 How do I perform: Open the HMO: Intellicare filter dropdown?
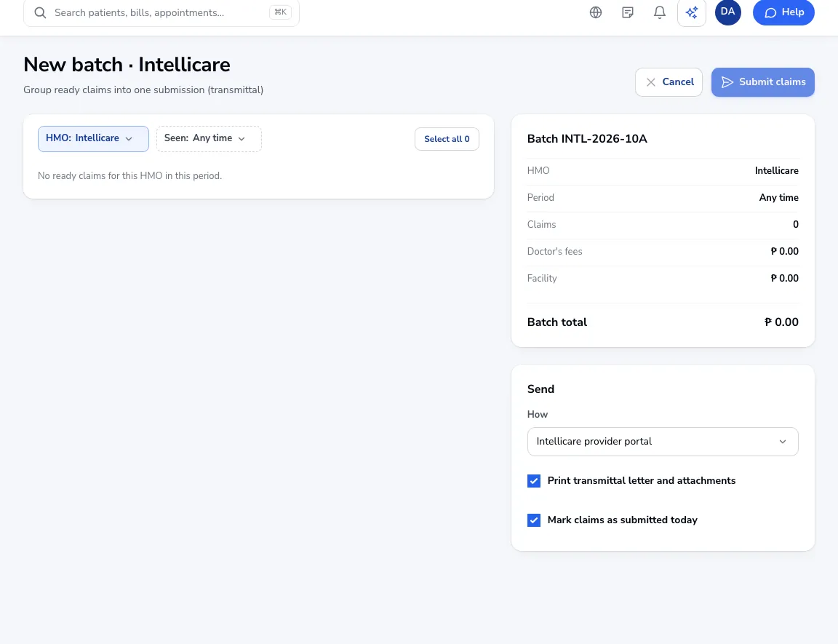coord(93,138)
